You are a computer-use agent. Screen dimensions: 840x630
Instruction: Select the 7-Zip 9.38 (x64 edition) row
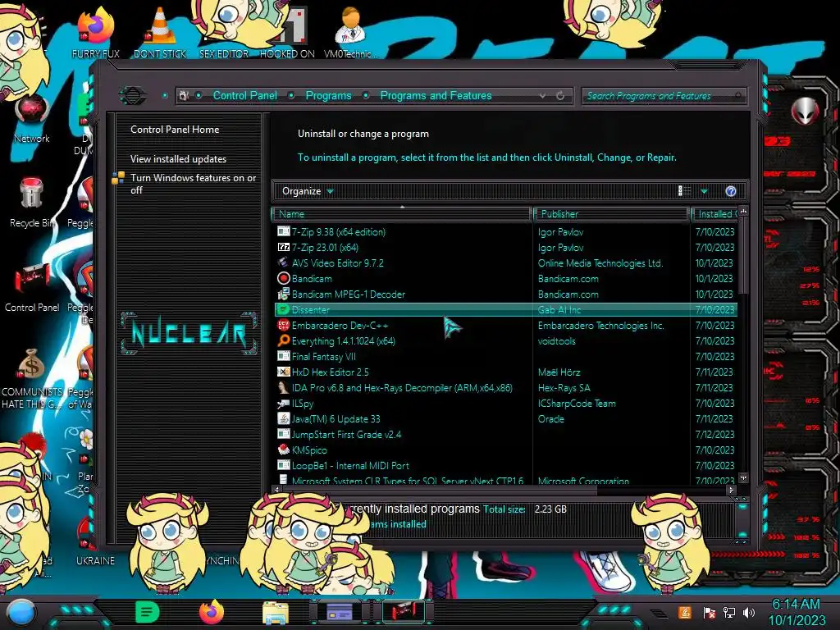(x=506, y=232)
